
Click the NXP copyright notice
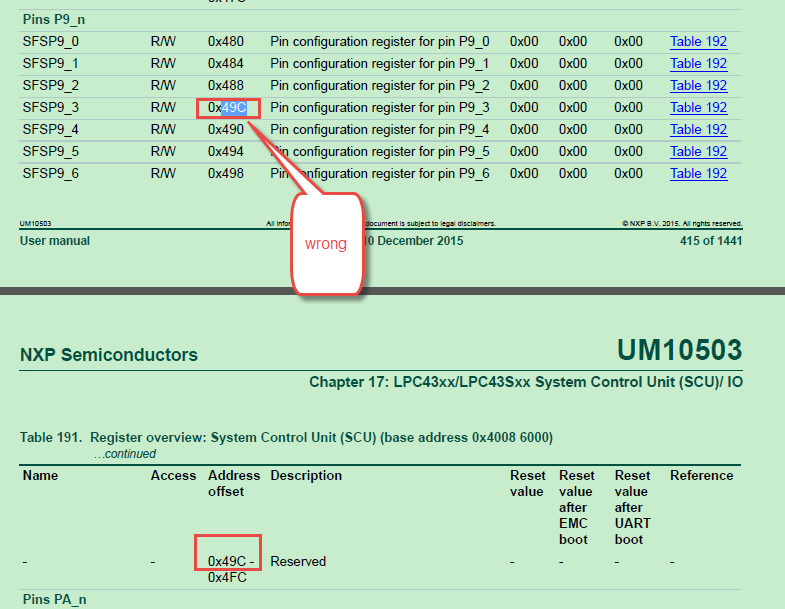pyautogui.click(x=682, y=223)
